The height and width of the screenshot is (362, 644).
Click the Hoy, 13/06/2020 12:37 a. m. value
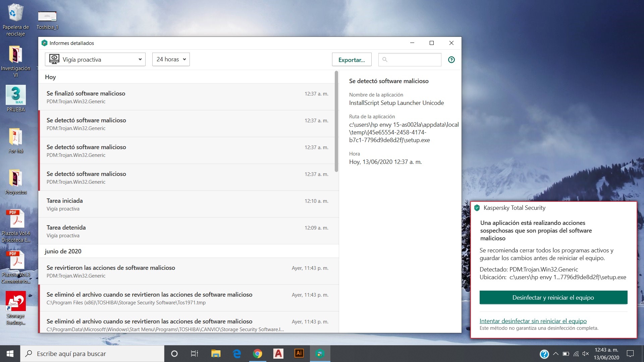tap(385, 162)
